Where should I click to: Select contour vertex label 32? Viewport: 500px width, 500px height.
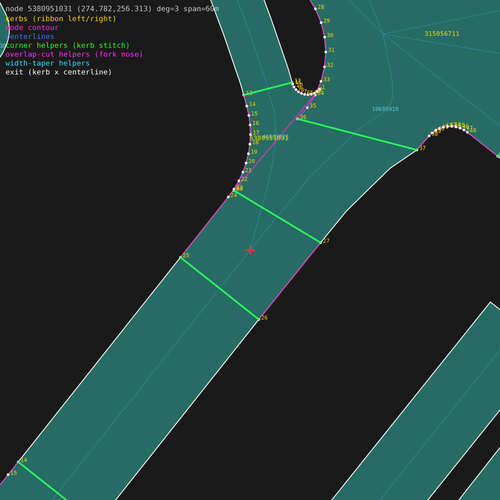coord(330,65)
